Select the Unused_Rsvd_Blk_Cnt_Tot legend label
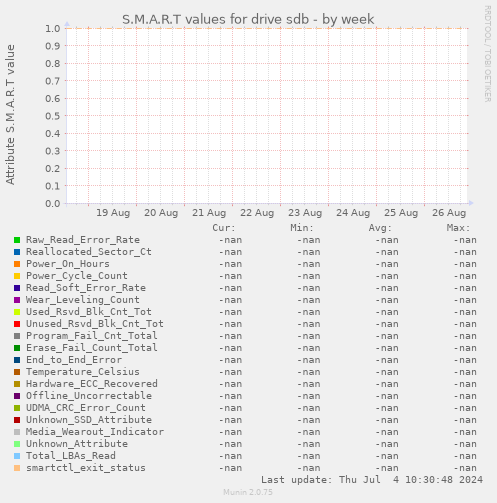 point(95,324)
